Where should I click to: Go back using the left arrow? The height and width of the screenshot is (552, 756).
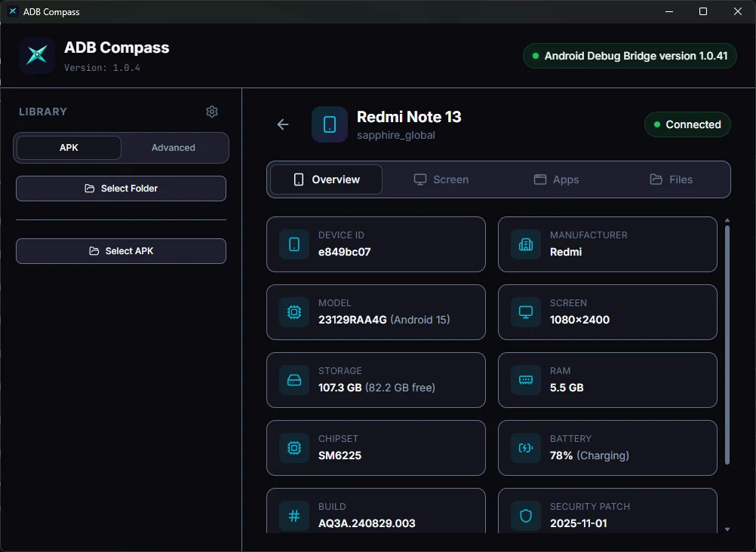(x=282, y=124)
